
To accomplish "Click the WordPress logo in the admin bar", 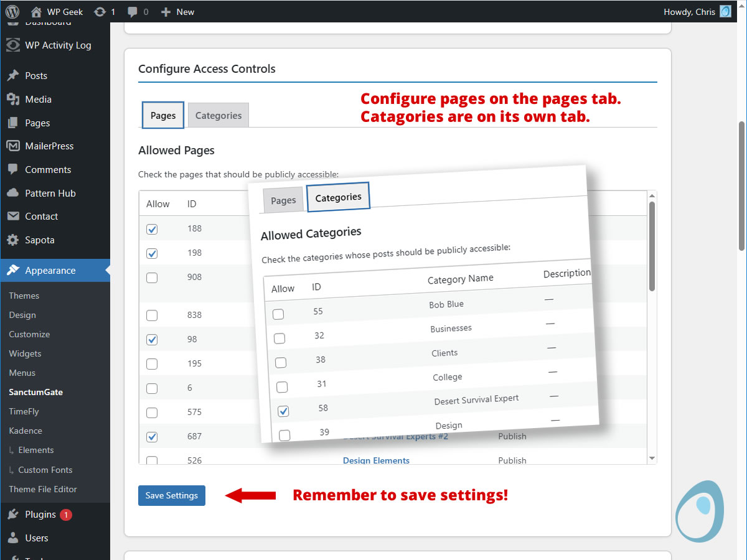I will (x=12, y=11).
